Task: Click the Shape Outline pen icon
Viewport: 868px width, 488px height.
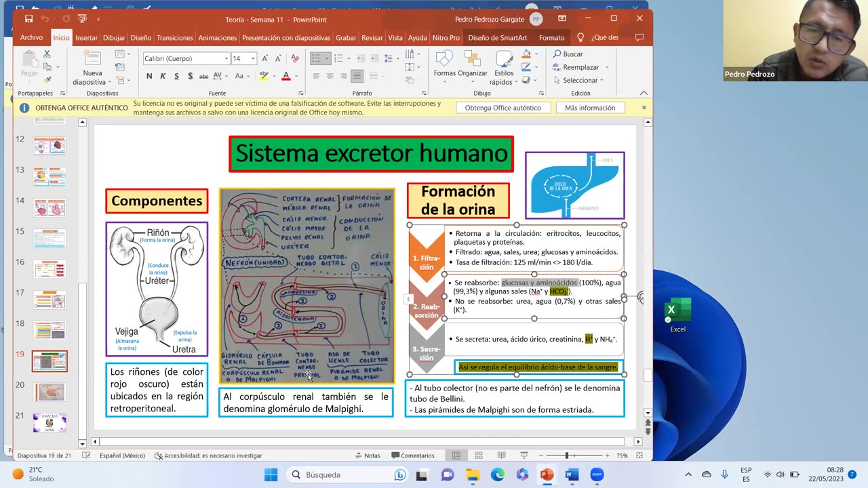Action: [x=526, y=68]
